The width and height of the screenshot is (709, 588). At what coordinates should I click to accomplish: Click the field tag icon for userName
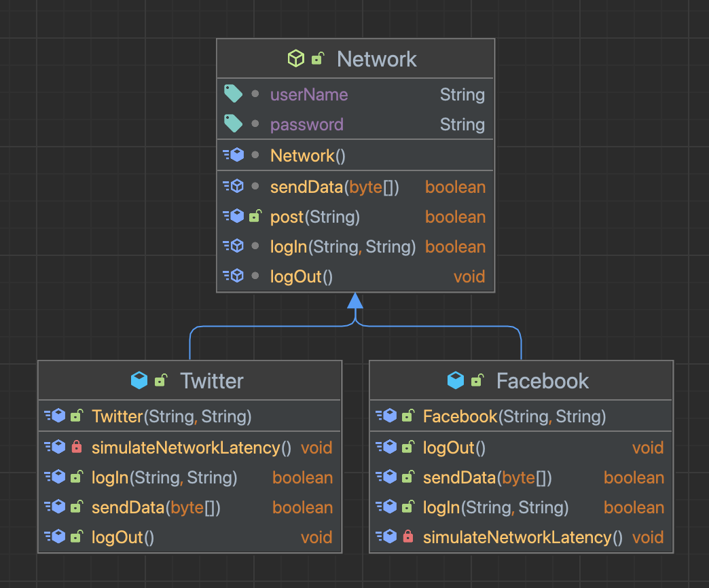(234, 94)
